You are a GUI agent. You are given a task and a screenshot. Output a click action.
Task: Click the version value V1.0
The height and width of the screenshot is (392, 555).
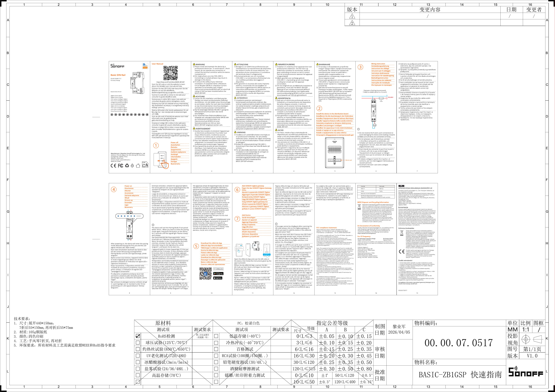pyautogui.click(x=532, y=356)
